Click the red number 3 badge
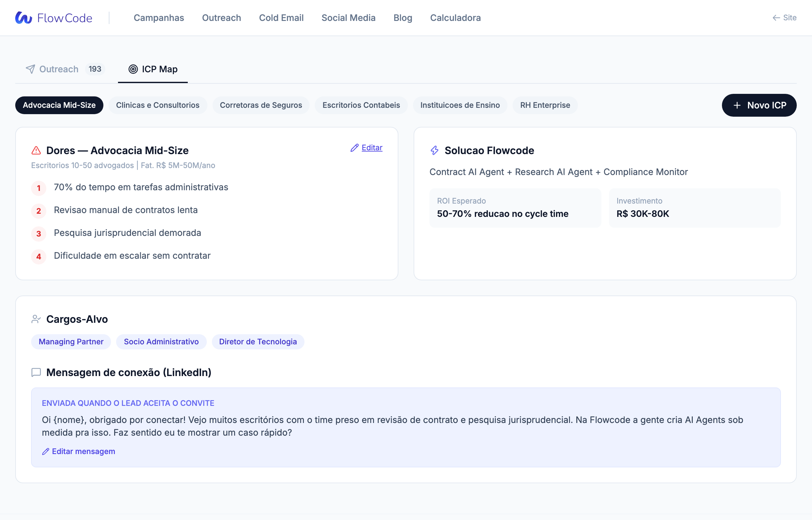This screenshot has height=520, width=812. click(x=39, y=234)
